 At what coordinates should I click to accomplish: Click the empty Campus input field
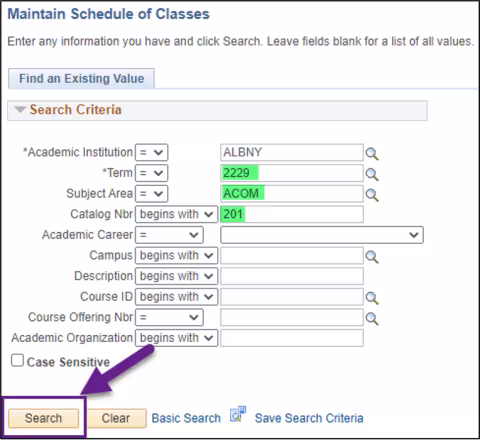pos(292,255)
